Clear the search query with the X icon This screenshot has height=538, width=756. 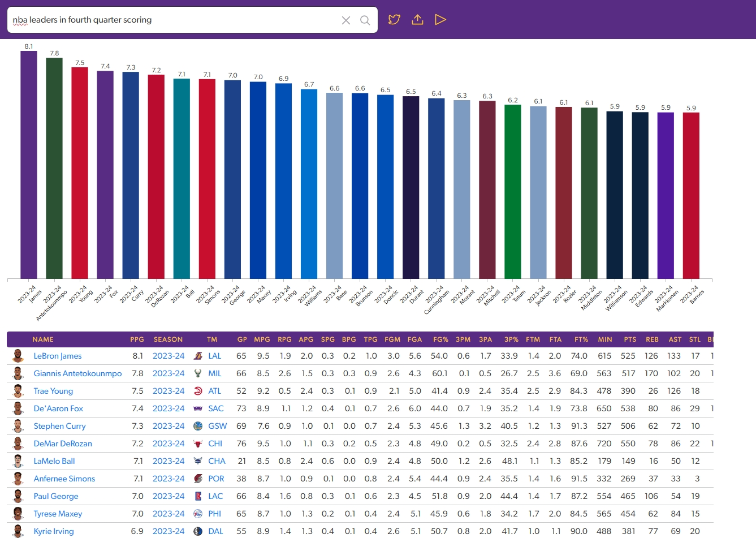pyautogui.click(x=346, y=20)
